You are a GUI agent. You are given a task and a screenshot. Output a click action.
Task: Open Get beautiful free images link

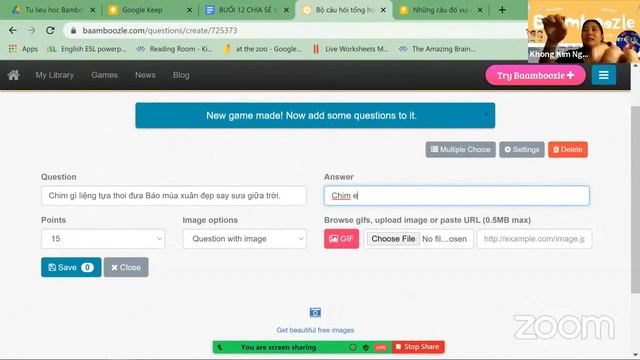[315, 330]
